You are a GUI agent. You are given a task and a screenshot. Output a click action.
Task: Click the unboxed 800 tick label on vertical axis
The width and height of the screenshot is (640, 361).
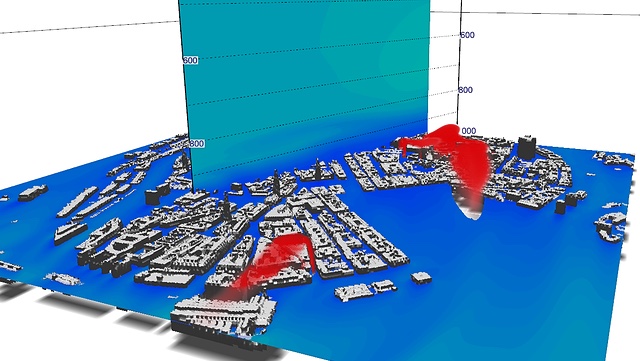466,90
